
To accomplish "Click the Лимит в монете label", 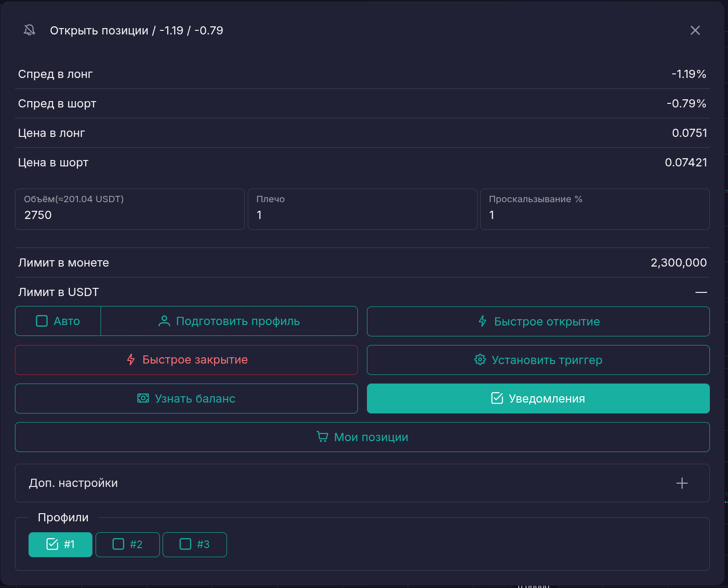I will pyautogui.click(x=63, y=262).
